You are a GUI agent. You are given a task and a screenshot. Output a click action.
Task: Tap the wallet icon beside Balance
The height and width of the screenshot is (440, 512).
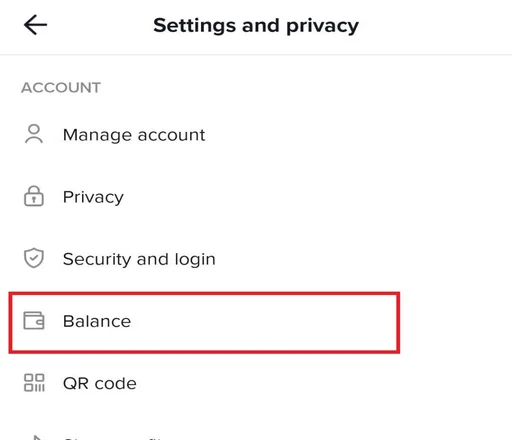pos(34,320)
